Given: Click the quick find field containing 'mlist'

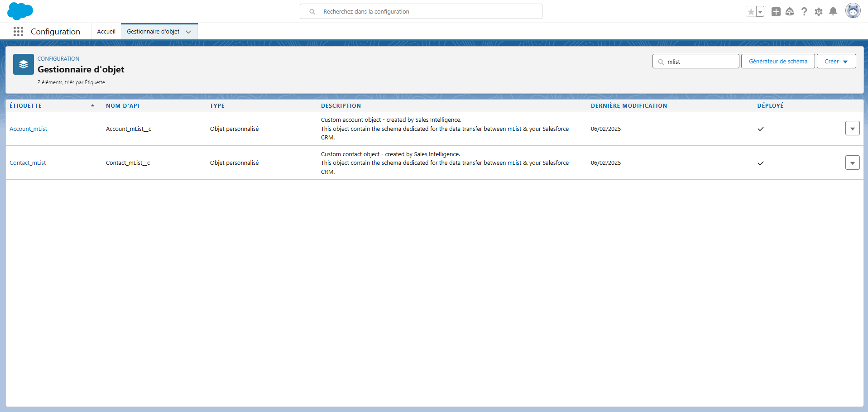Looking at the screenshot, I should coord(695,61).
